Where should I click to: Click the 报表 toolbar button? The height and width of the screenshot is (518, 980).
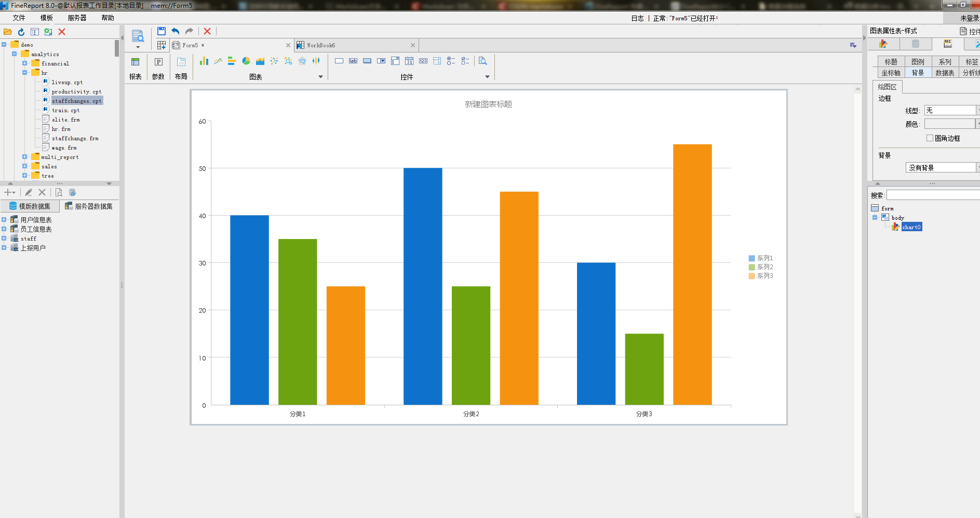point(136,68)
